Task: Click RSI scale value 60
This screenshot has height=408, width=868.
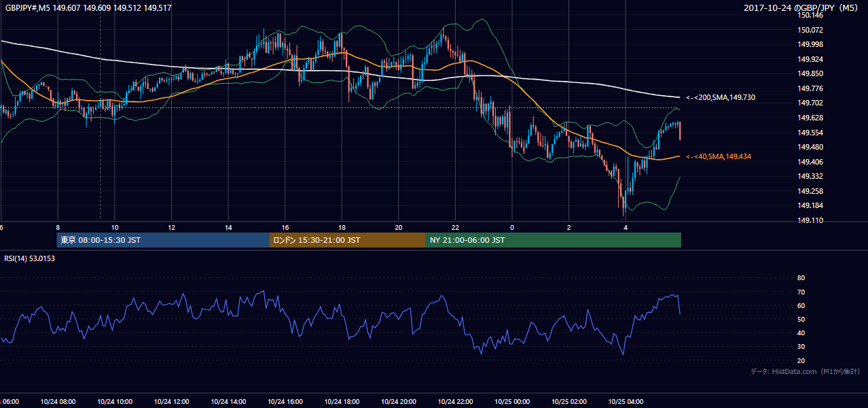Action: click(x=801, y=306)
